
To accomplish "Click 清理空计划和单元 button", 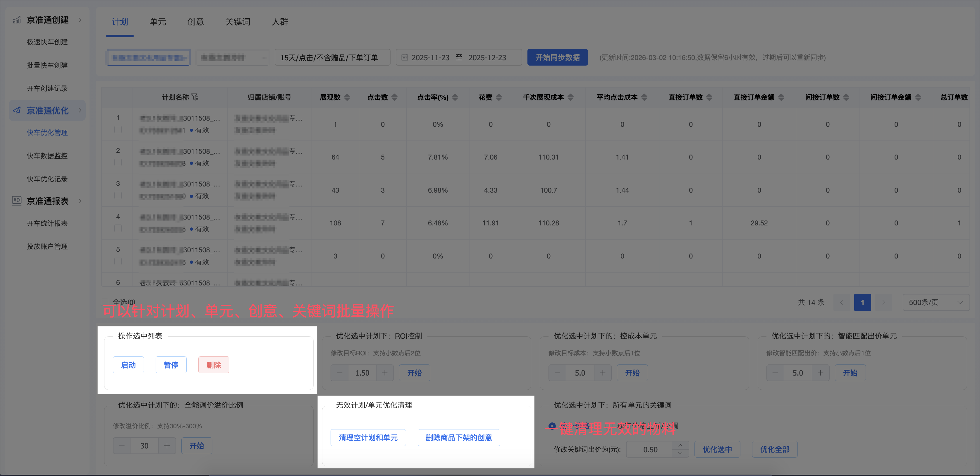I will coord(368,438).
